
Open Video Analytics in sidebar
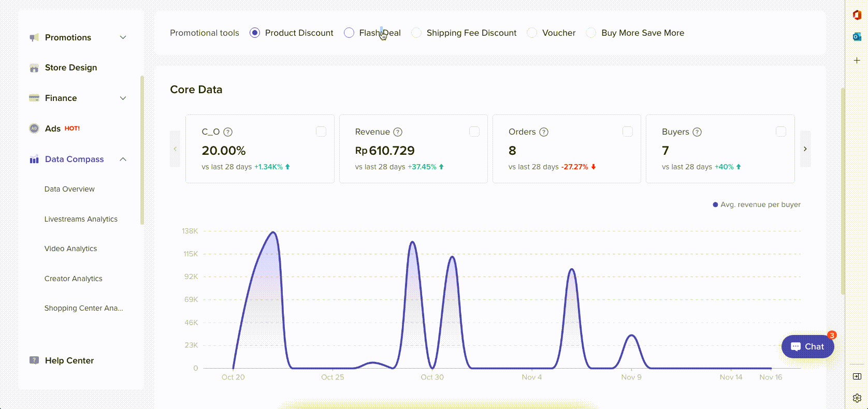pos(70,249)
